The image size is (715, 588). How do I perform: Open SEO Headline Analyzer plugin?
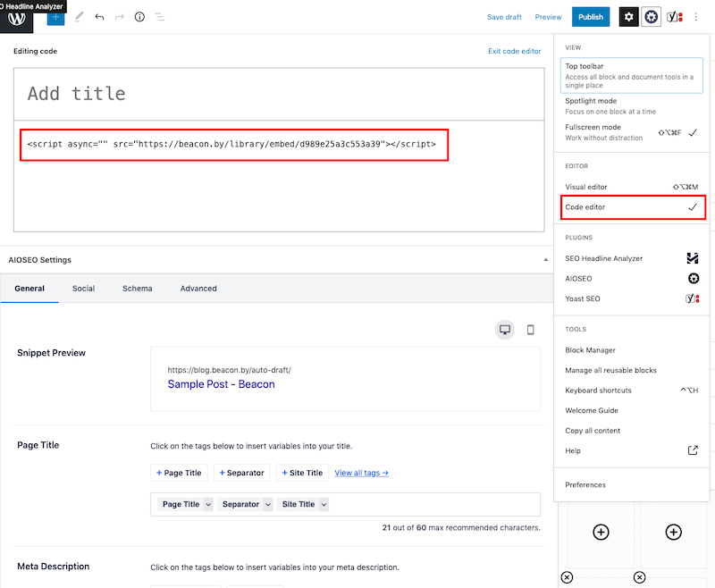coord(632,258)
